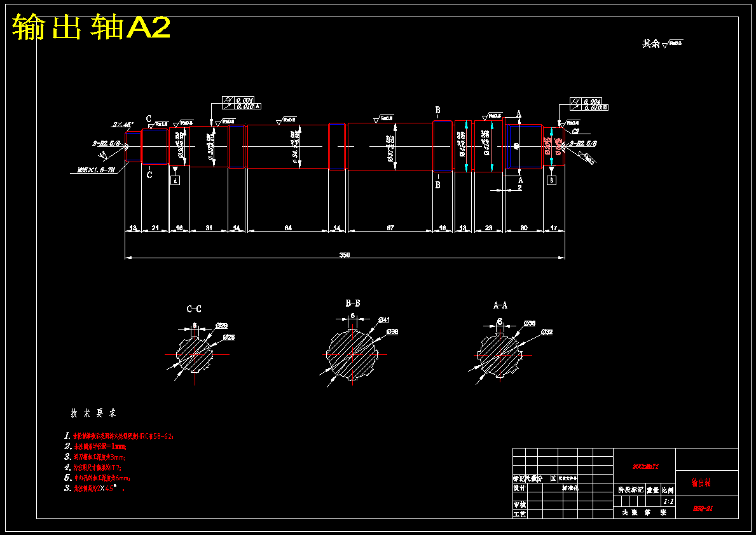The image size is (756, 535).
Task: Select the tolerance frame referencing datum A
Action: (x=242, y=103)
